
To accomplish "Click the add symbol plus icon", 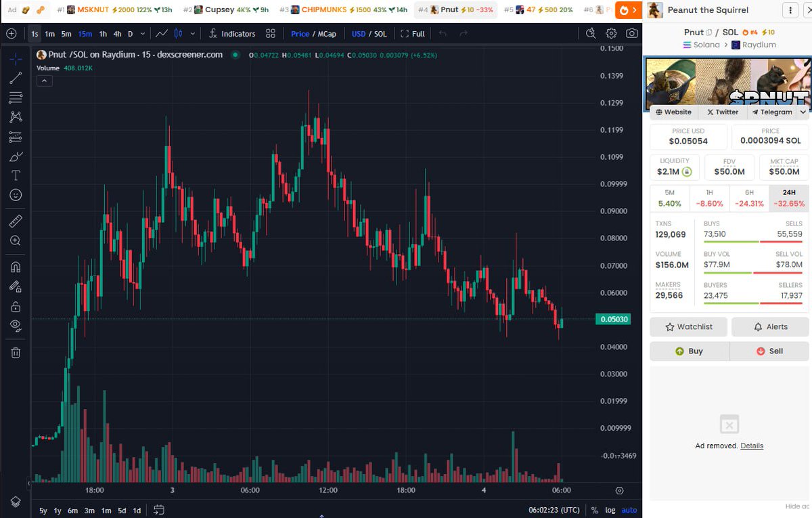I will [11, 34].
